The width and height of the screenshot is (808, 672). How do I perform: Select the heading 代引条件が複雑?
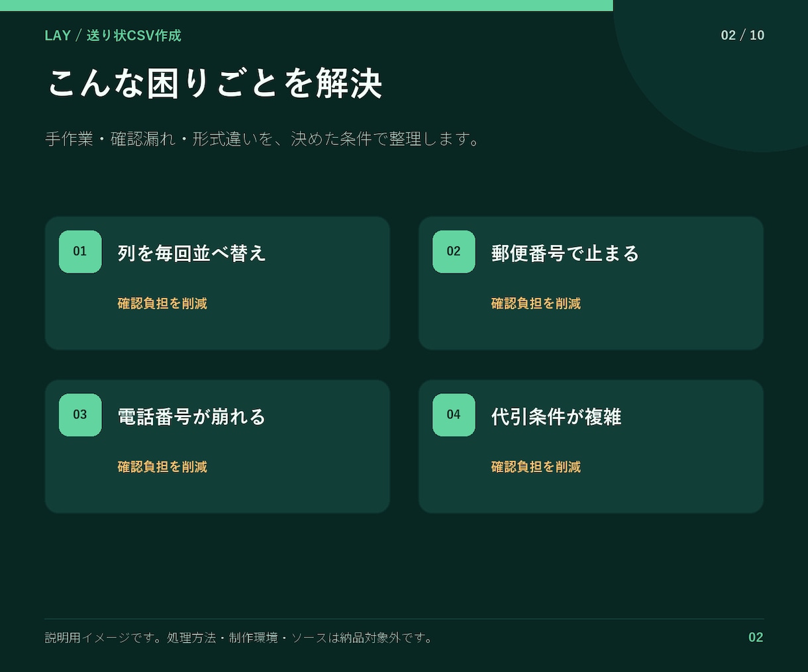coord(556,416)
